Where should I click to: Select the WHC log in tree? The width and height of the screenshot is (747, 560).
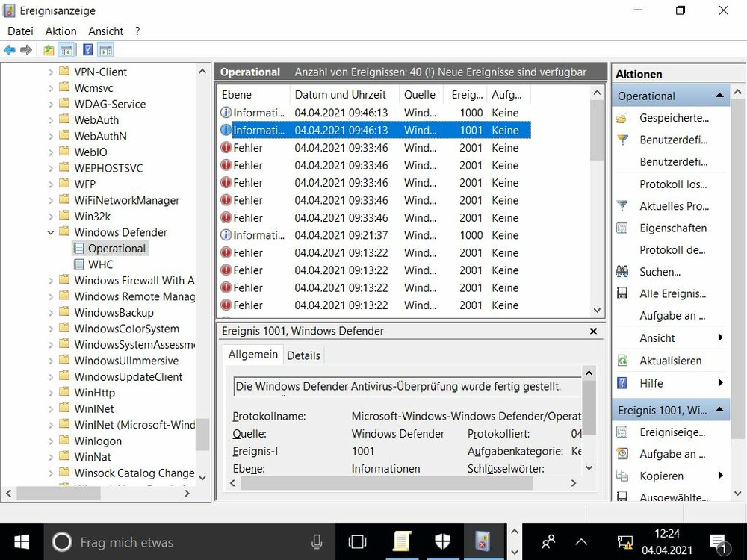tap(100, 264)
